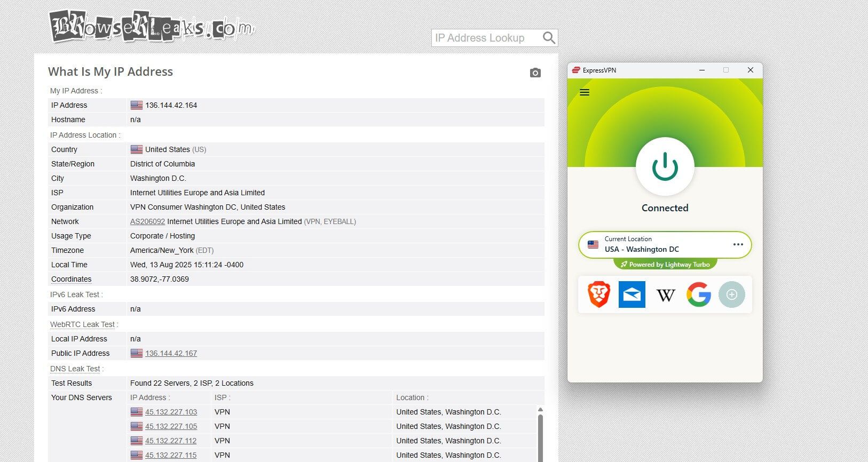868x462 pixels.
Task: Click the local time 'Wed, 13 Aug 2025' value
Action: (187, 265)
